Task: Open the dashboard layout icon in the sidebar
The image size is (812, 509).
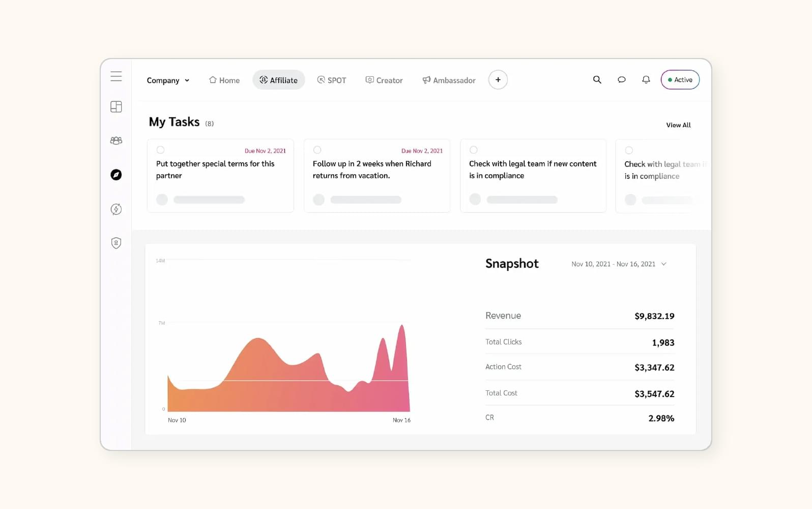Action: click(116, 107)
